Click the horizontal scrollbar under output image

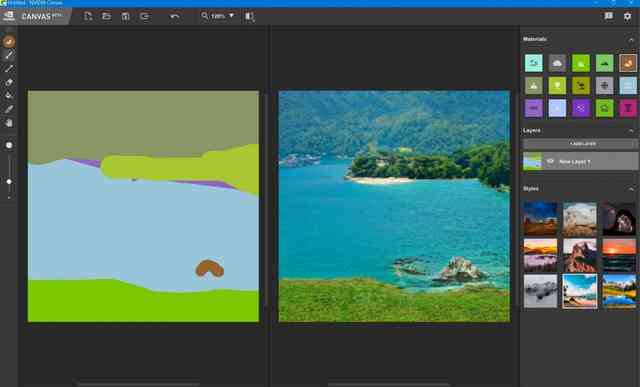click(389, 384)
